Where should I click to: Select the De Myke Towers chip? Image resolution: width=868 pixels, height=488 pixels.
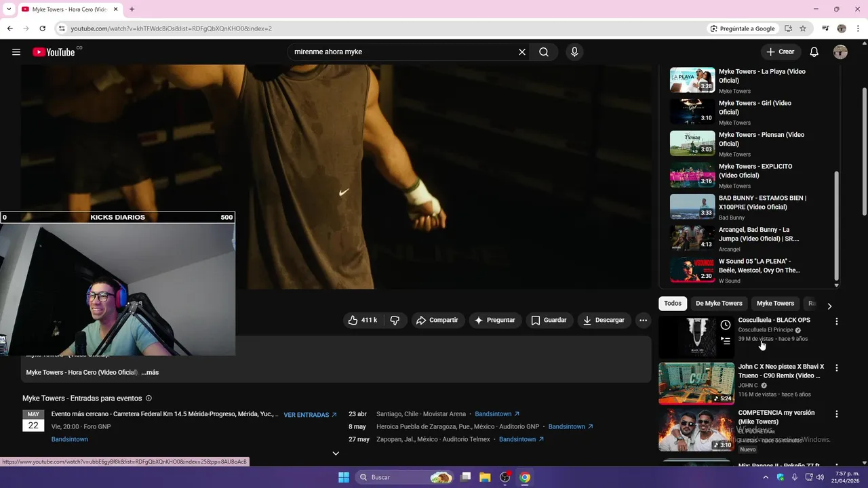719,304
